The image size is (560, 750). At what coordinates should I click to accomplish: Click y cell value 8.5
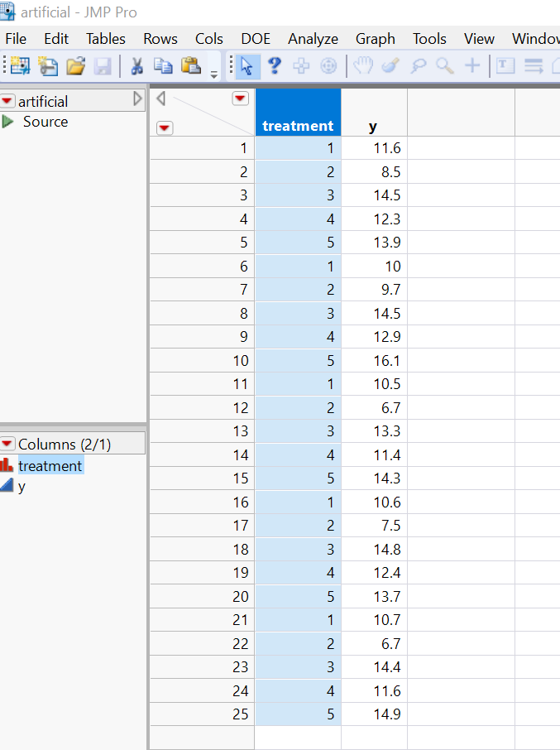(x=374, y=171)
